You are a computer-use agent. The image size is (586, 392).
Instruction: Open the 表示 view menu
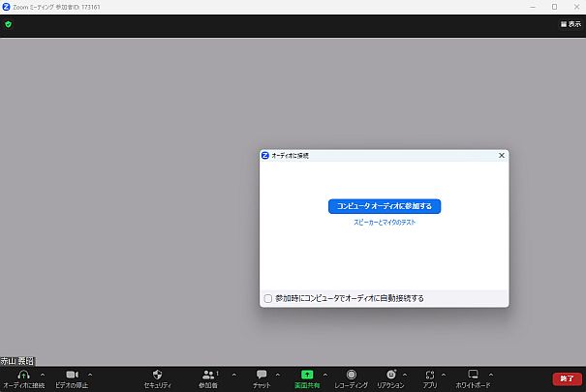pyautogui.click(x=571, y=24)
